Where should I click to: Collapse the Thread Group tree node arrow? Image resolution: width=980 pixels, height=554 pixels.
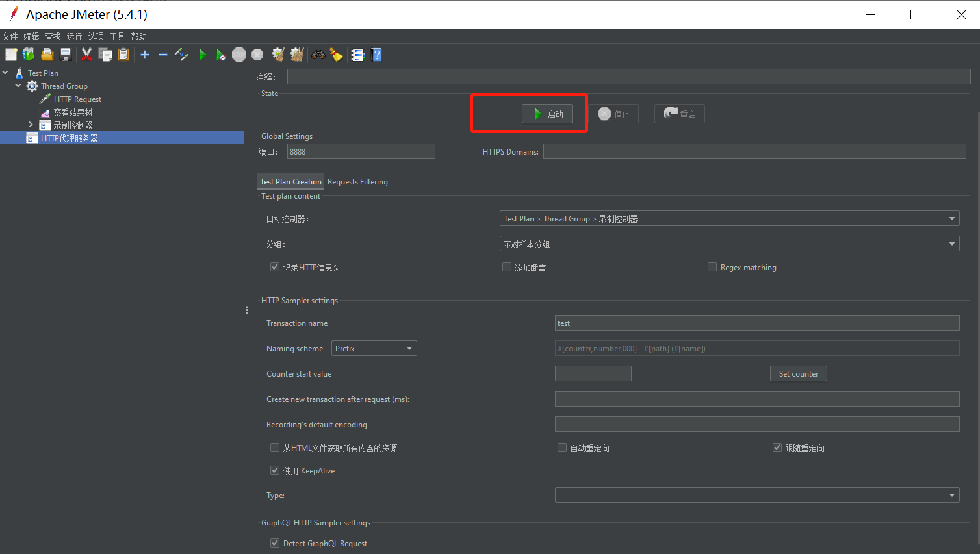(18, 86)
